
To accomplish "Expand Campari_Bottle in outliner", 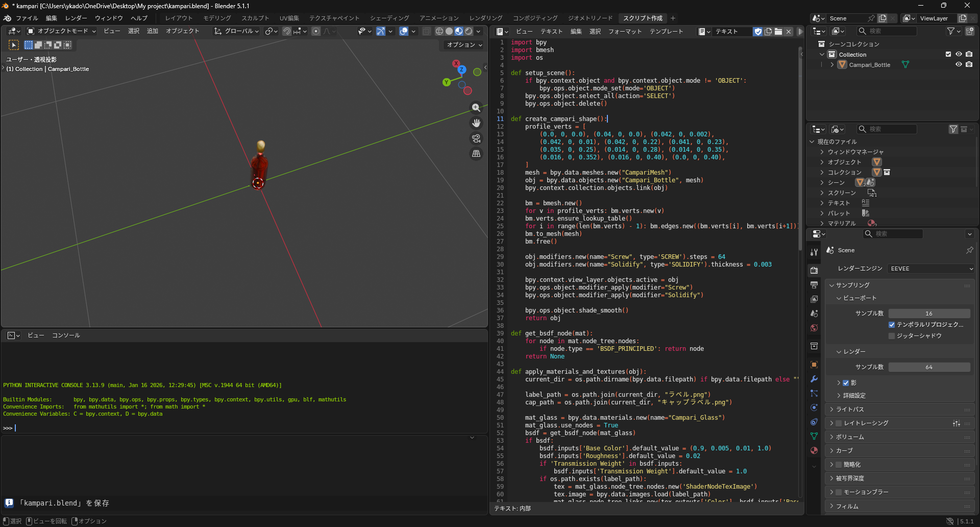I will [832, 65].
